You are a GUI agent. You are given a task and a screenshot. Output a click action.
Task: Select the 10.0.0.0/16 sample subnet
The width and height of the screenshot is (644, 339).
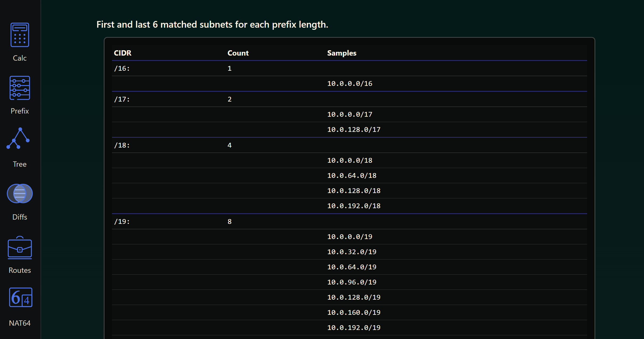[350, 83]
